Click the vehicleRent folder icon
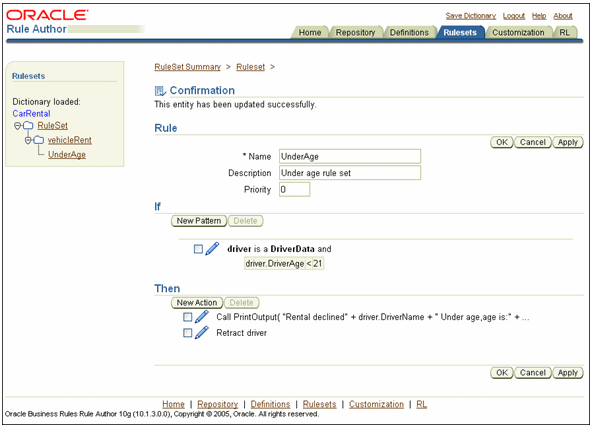The width and height of the screenshot is (594, 427). (x=39, y=140)
